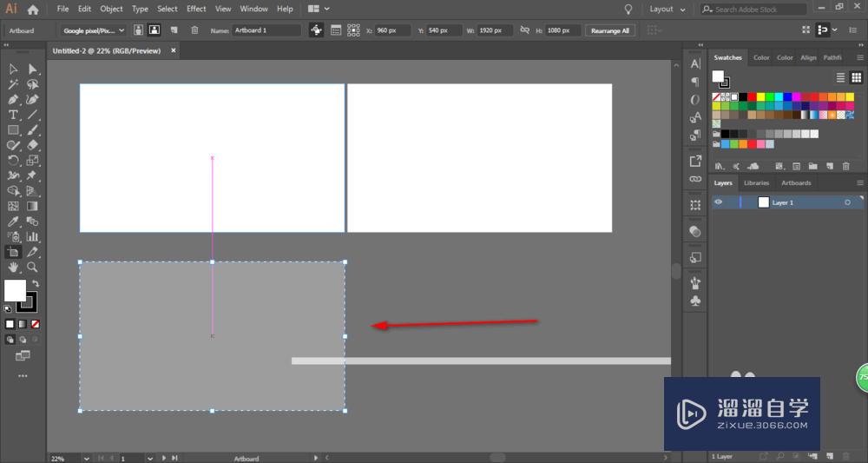868x463 pixels.
Task: Switch to the Artboards tab
Action: 796,182
